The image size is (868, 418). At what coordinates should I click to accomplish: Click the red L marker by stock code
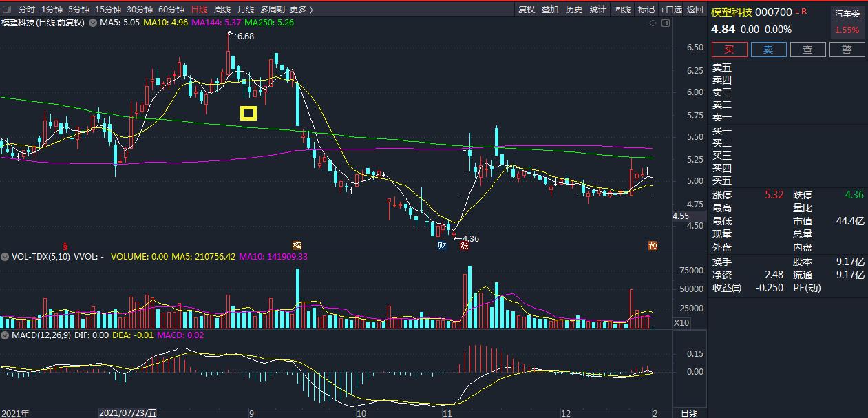(x=798, y=12)
